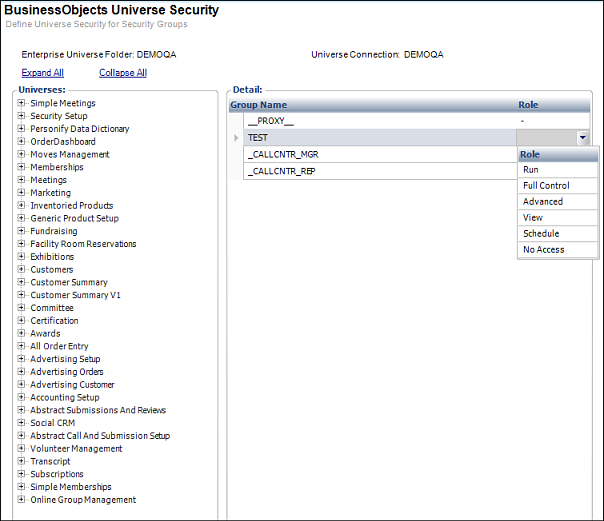Expand the Subscriptions universe node

(x=21, y=474)
